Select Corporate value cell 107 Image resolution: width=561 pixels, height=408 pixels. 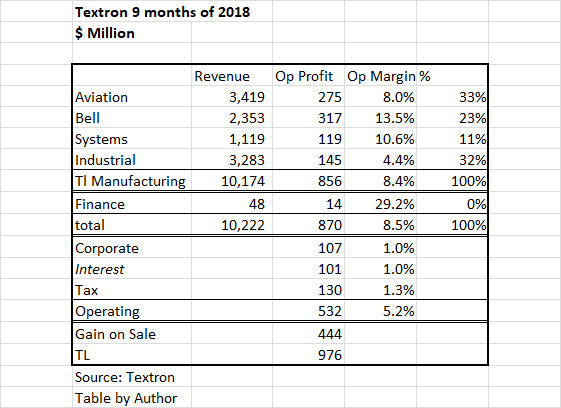[x=308, y=248]
